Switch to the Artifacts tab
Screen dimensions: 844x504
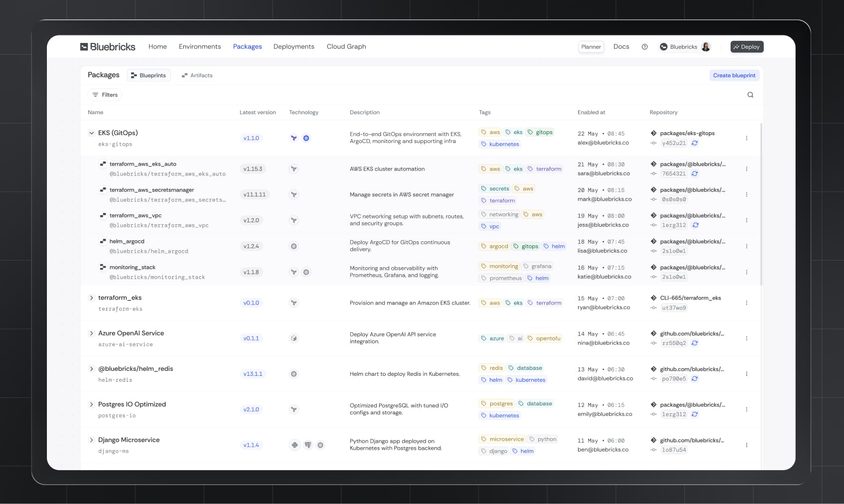197,75
